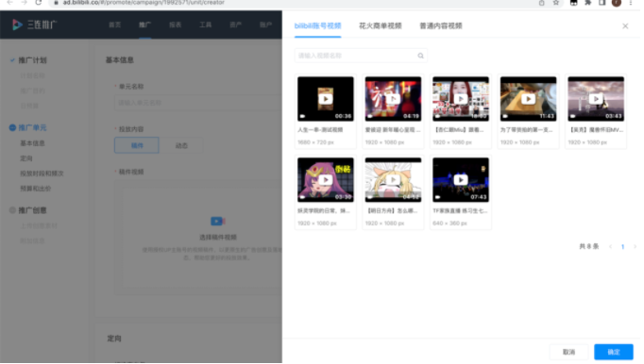Viewport: 644px width, 364px height.
Task: Open 定向 in the sidebar
Action: click(x=26, y=158)
